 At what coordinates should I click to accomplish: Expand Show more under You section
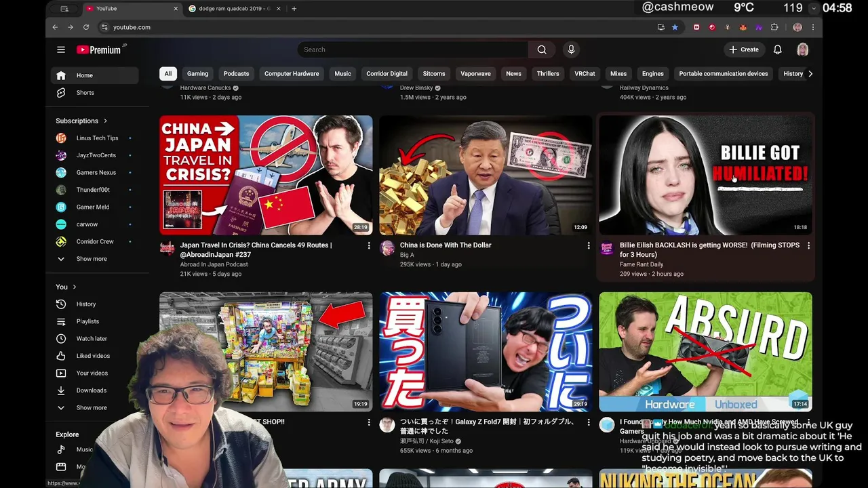pos(94,408)
